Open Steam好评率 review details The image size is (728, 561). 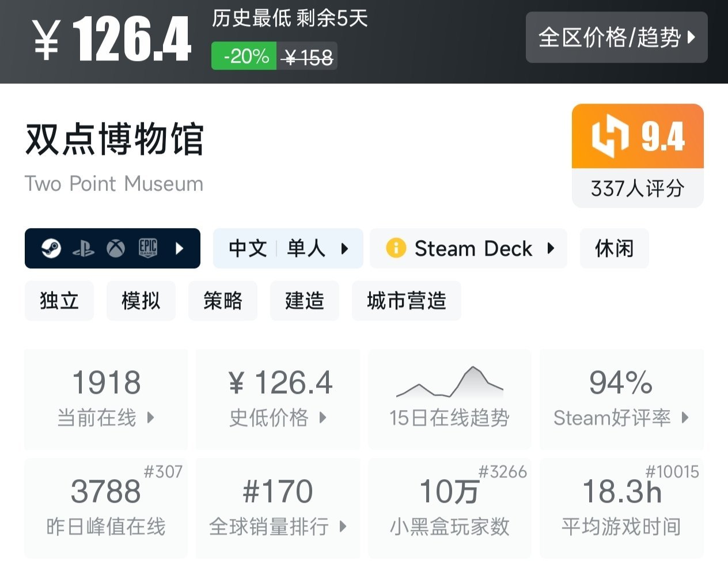[621, 399]
